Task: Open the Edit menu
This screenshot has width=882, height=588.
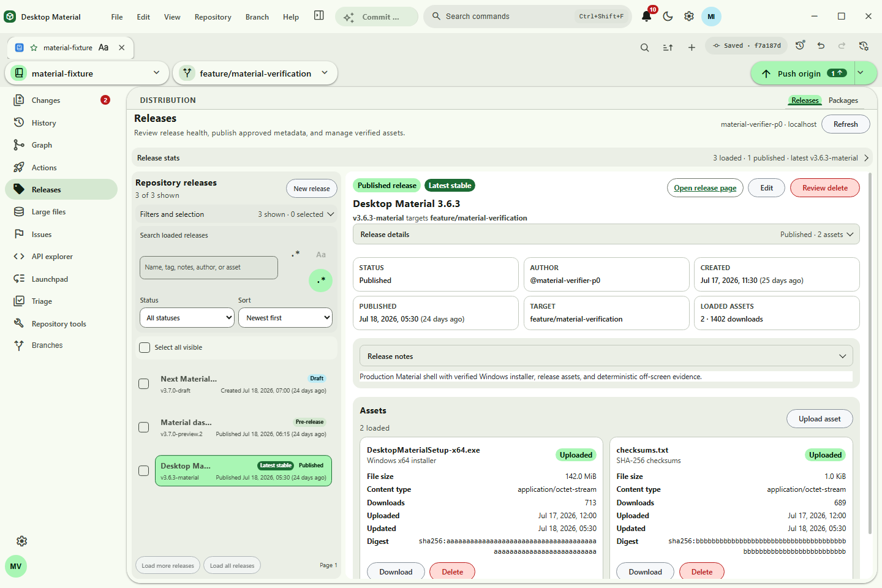Action: click(x=143, y=17)
